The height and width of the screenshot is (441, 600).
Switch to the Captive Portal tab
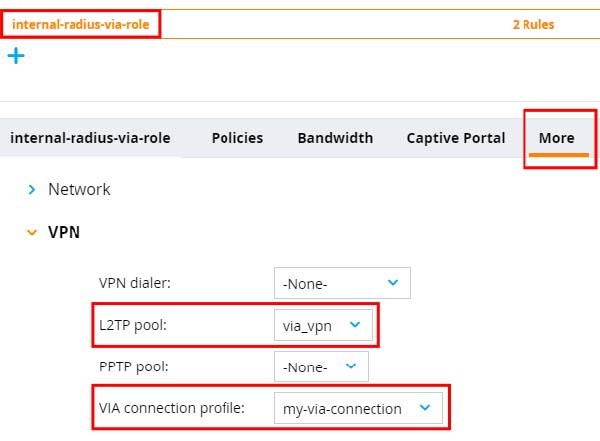click(456, 138)
